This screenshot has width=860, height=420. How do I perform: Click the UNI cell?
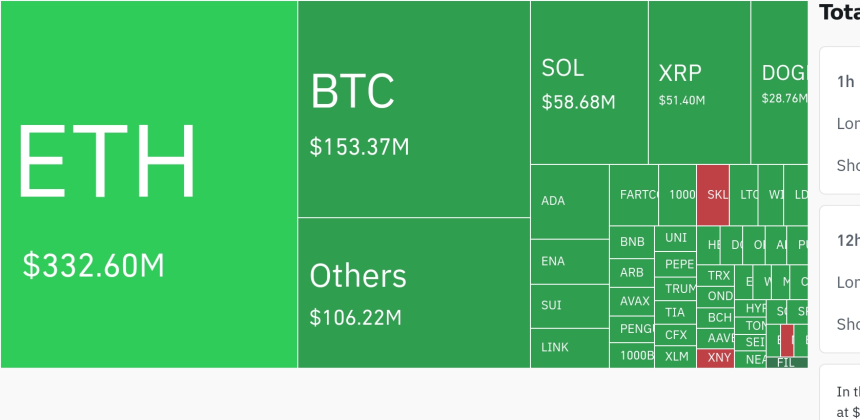(676, 238)
